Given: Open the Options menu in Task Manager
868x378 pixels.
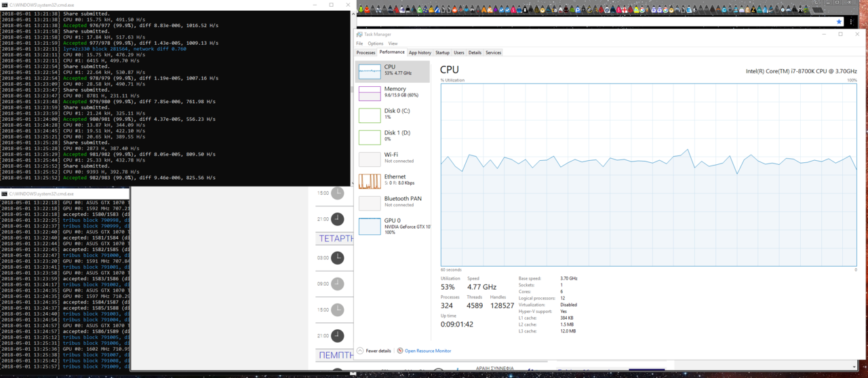Looking at the screenshot, I should point(376,43).
